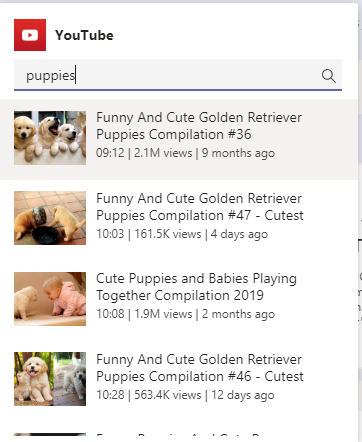Select the Puppies Compilation #47 thumbnail
Viewport: 362px width, 442px height.
(50, 218)
